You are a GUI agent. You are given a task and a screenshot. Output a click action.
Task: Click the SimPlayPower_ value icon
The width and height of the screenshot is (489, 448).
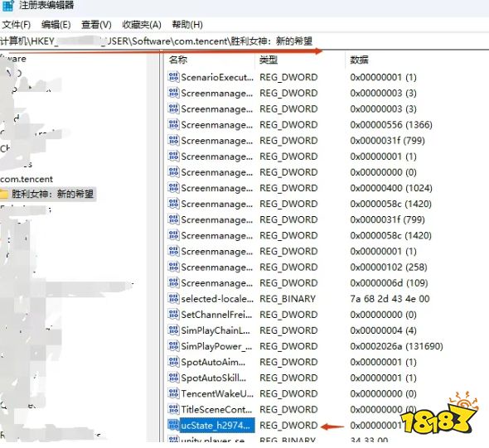(x=173, y=346)
